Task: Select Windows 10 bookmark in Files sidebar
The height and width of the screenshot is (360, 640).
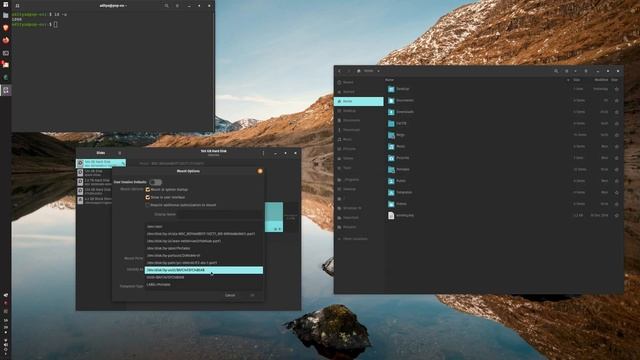Action: click(x=358, y=208)
